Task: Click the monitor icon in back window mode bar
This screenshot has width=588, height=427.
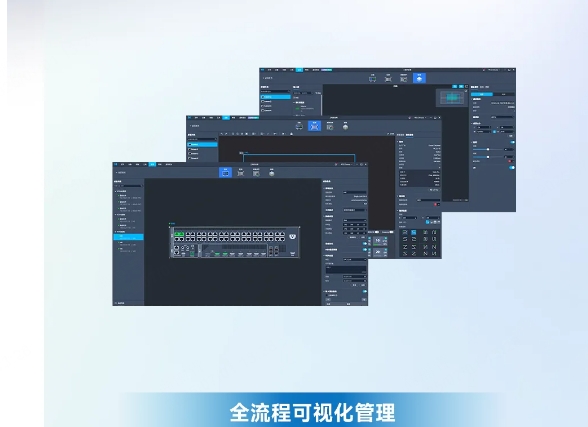Action: point(373,78)
